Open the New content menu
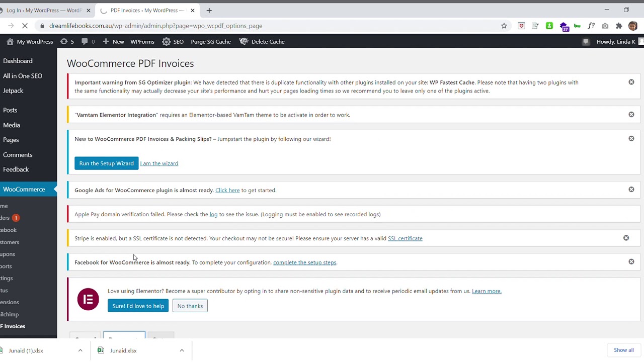644x362 pixels. (x=113, y=42)
